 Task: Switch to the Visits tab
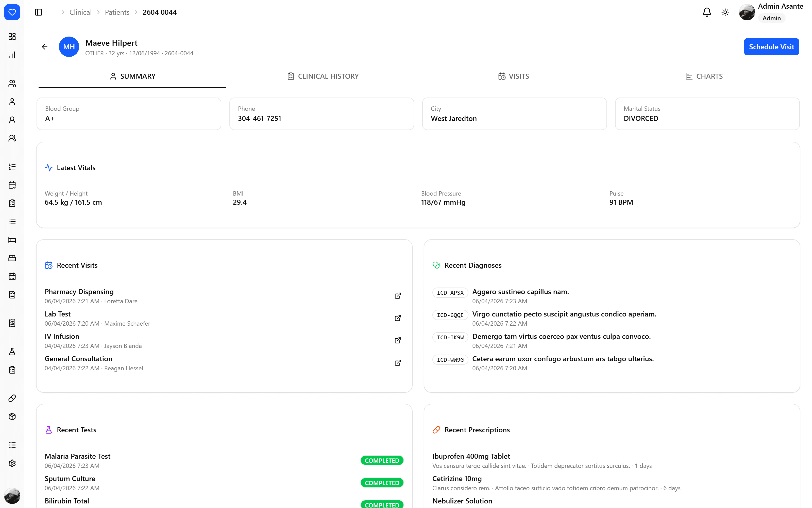tap(513, 76)
